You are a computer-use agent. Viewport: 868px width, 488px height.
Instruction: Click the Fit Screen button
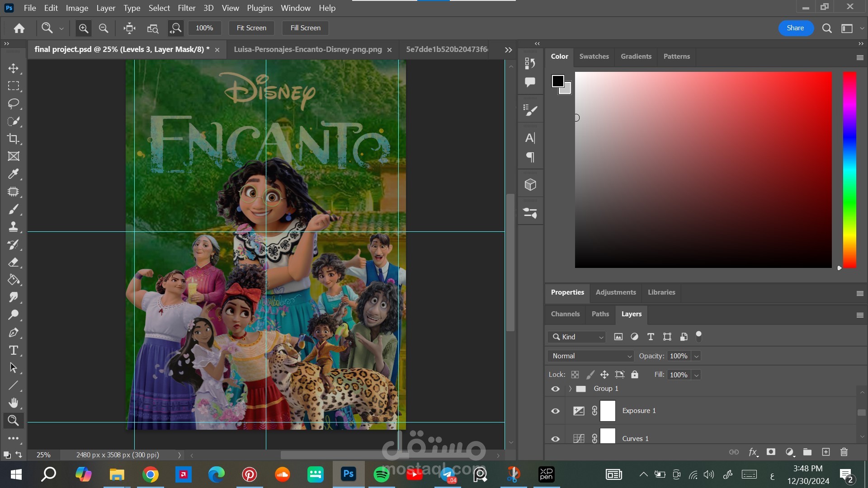pyautogui.click(x=251, y=28)
